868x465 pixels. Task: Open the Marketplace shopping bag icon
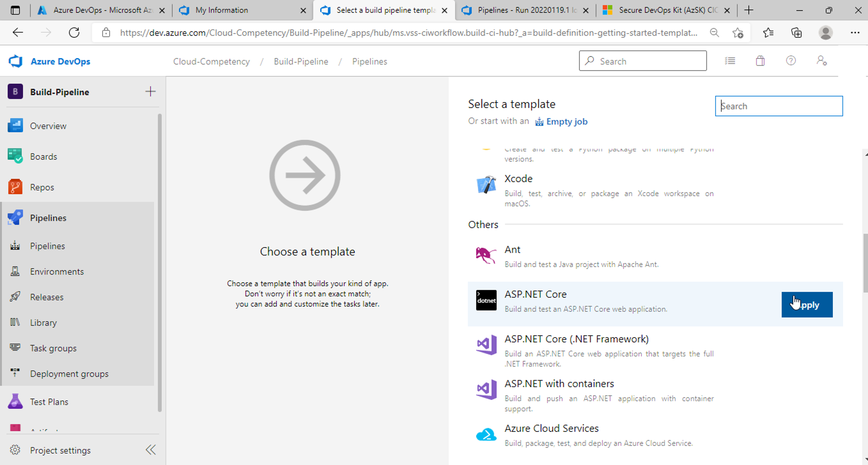[x=760, y=61]
